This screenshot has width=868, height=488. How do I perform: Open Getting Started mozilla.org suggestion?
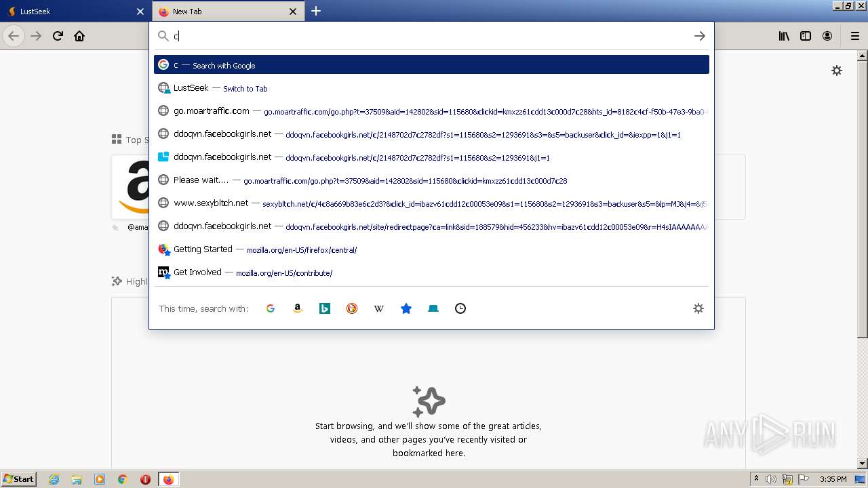[x=431, y=249]
